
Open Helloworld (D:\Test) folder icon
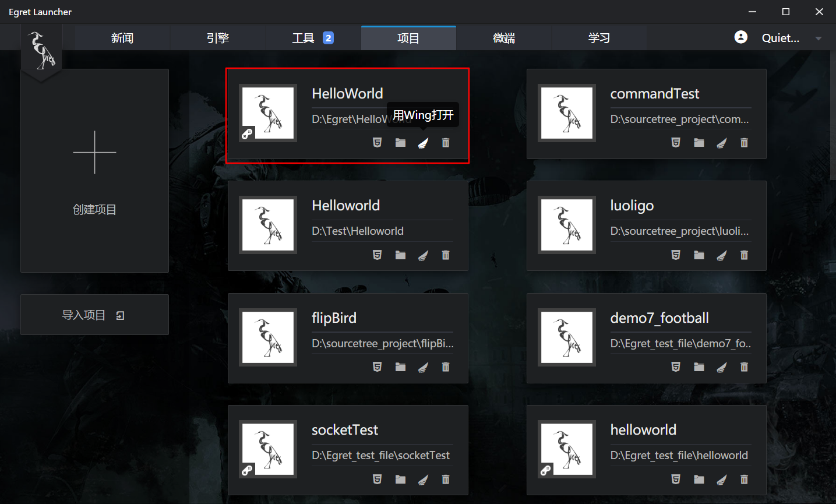pyautogui.click(x=400, y=255)
